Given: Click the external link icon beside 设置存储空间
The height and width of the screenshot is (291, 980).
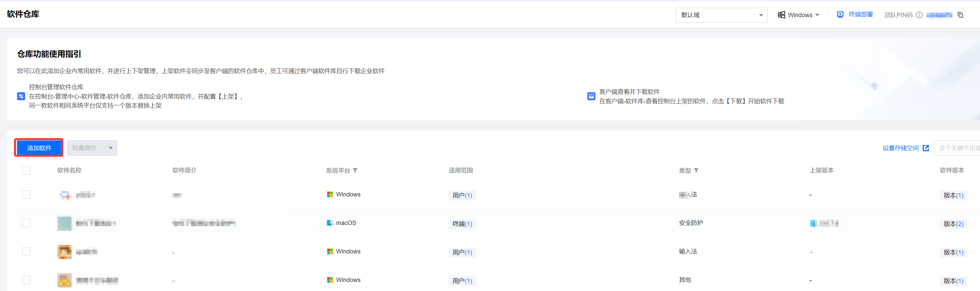Looking at the screenshot, I should (x=925, y=148).
